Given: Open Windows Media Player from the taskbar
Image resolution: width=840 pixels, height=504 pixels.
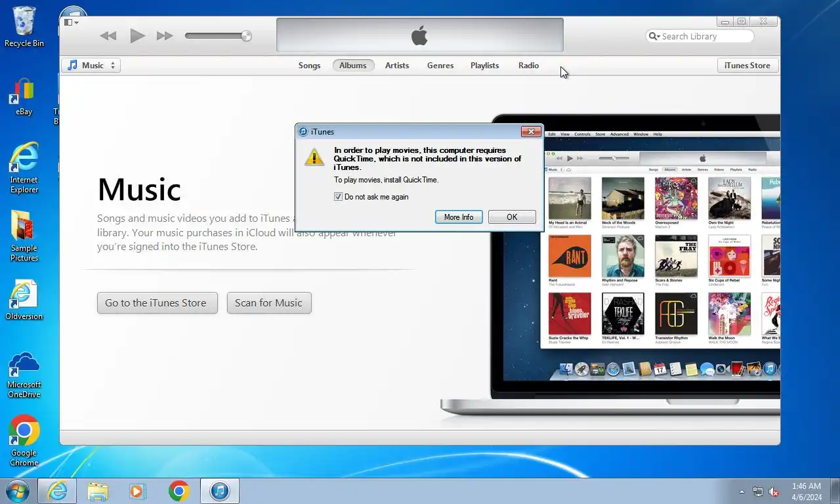Looking at the screenshot, I should coord(137,491).
